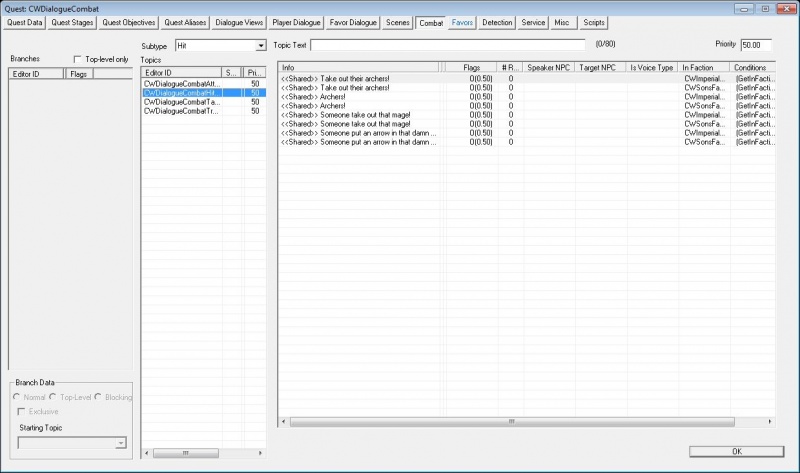Click the Topic Text input field
The image size is (800, 473).
click(447, 45)
